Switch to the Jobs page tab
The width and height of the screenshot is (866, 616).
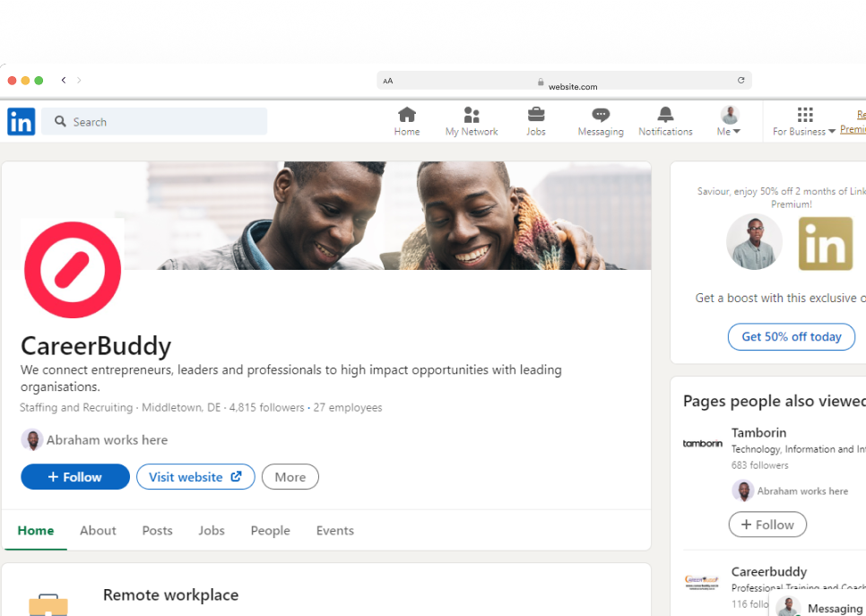[x=212, y=530]
